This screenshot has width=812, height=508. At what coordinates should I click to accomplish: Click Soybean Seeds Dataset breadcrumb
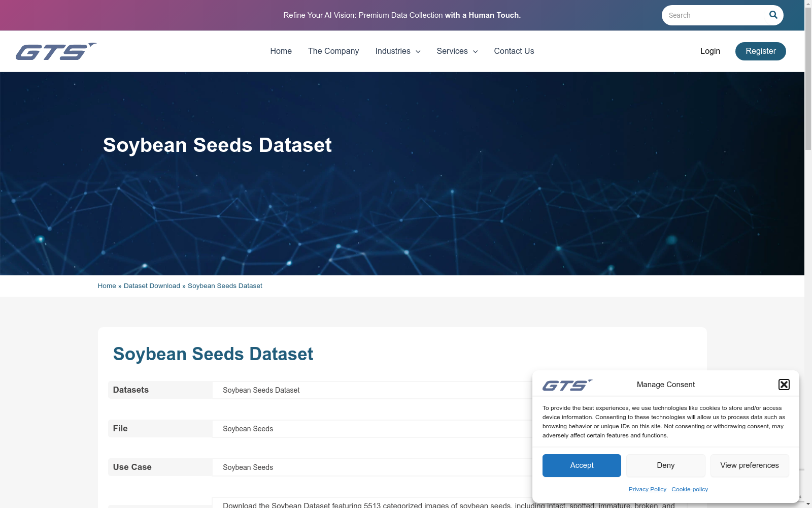click(x=225, y=286)
